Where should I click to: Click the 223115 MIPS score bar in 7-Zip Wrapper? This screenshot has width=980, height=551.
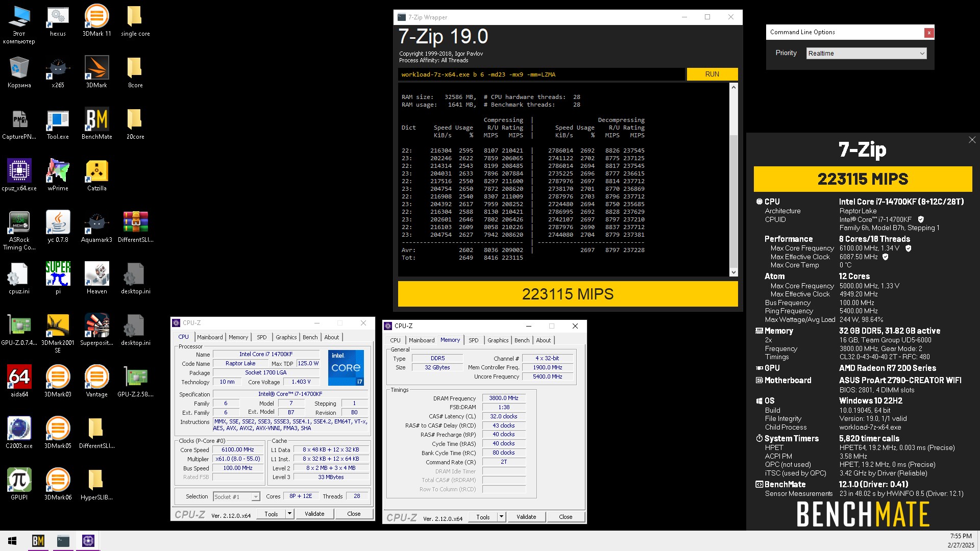click(x=568, y=294)
